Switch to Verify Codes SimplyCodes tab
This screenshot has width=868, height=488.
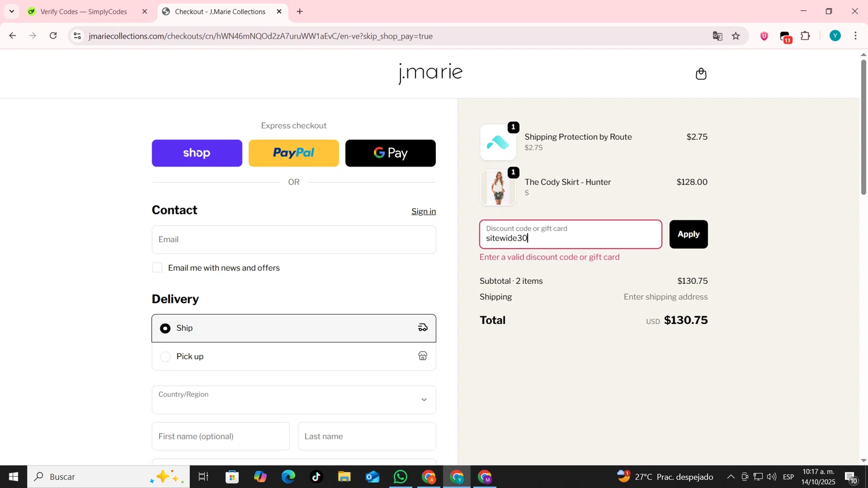tap(84, 12)
